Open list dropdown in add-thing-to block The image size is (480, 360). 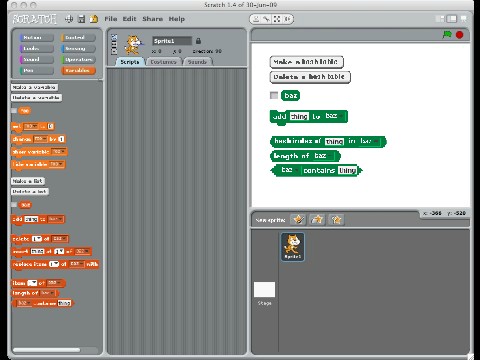pyautogui.click(x=55, y=219)
